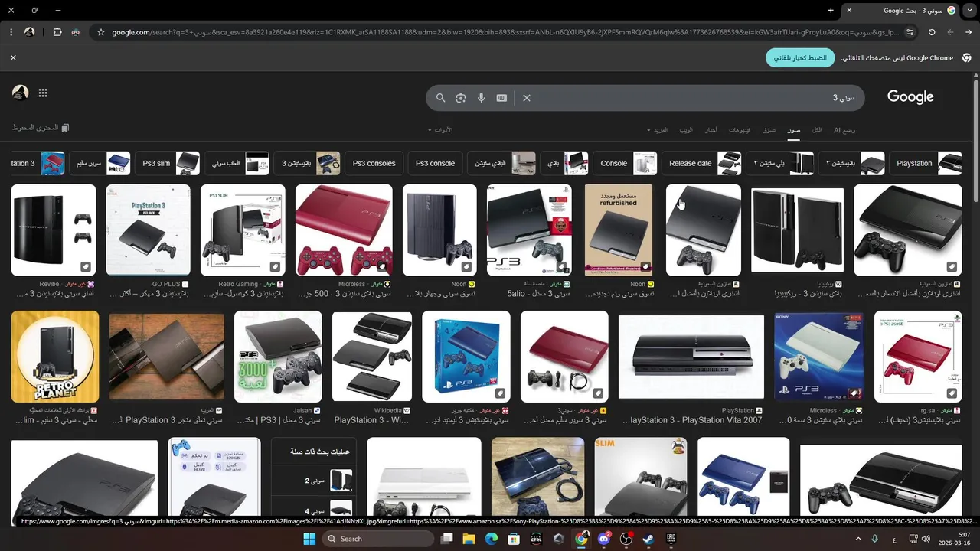
Task: Select the Ps3 slim suggestion chip
Action: pos(168,163)
